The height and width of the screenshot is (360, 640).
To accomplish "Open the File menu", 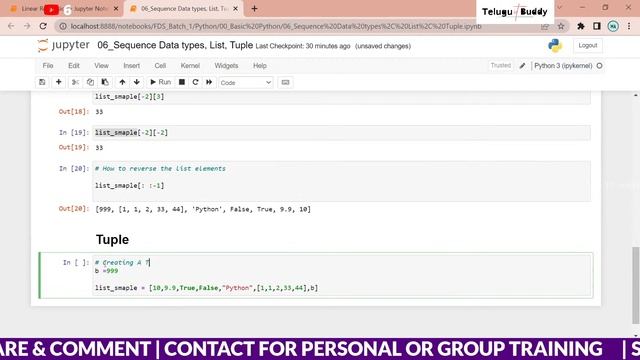I will [x=48, y=66].
